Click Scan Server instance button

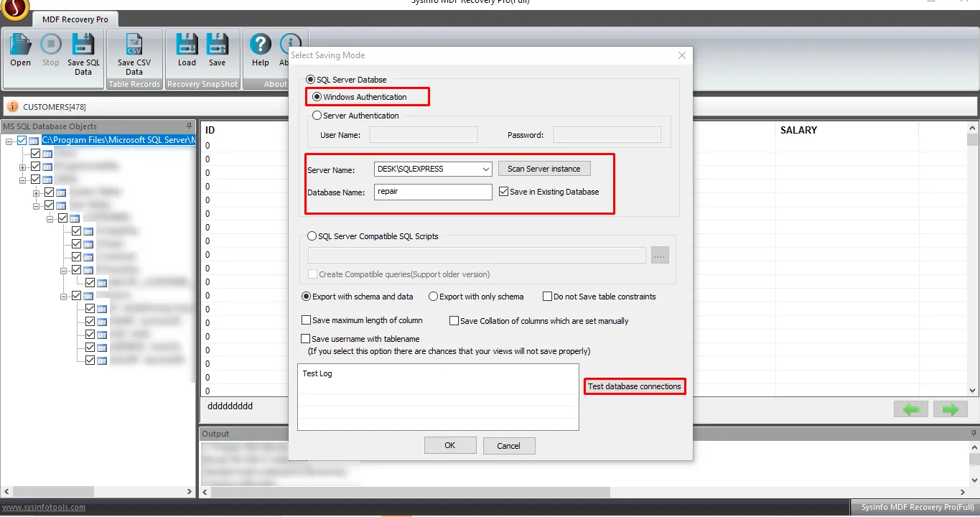tap(544, 169)
